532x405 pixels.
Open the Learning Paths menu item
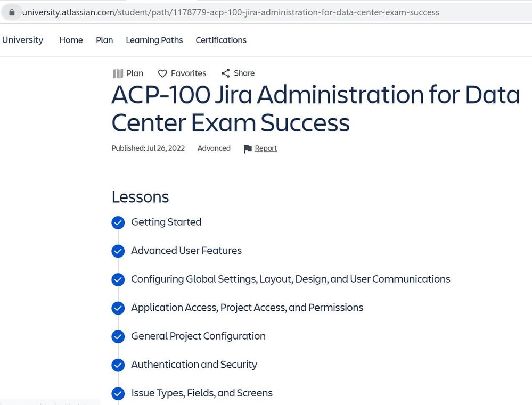point(154,40)
